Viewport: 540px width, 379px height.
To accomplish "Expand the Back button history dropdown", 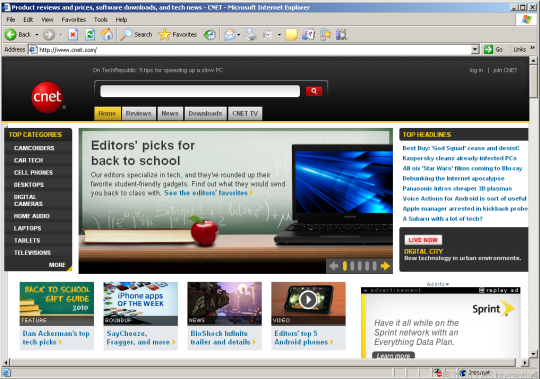I will tap(37, 34).
